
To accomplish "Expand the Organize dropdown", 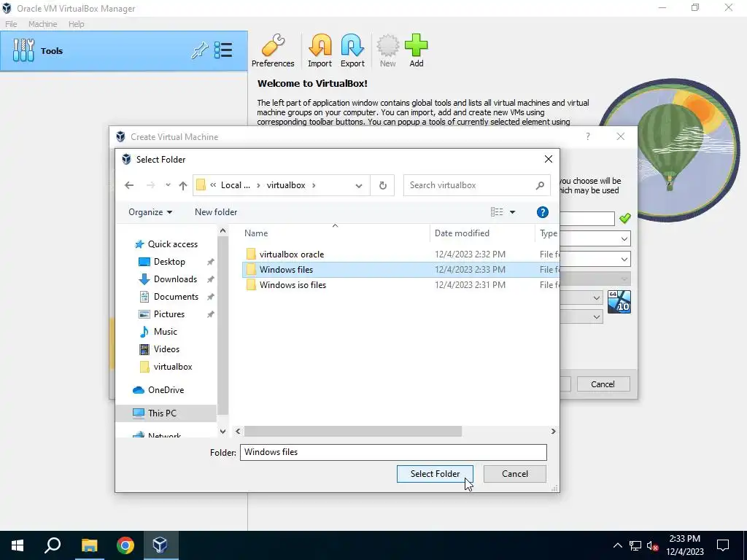I will click(150, 212).
